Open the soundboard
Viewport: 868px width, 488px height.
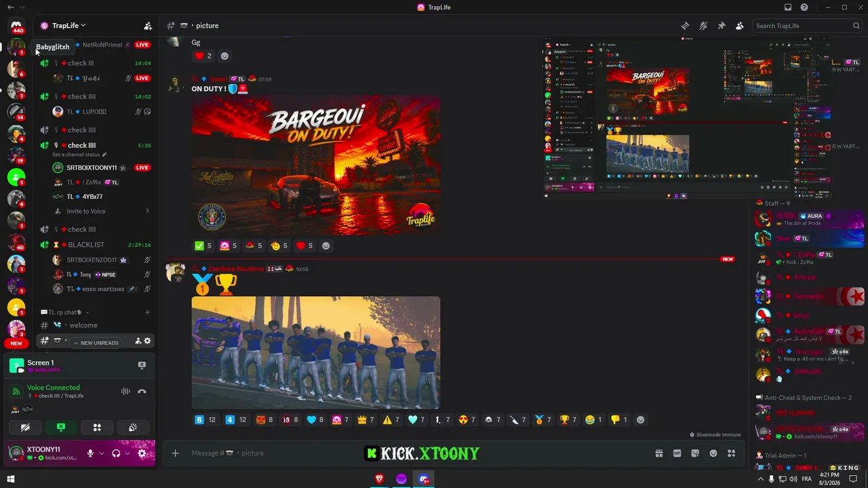pos(133,428)
